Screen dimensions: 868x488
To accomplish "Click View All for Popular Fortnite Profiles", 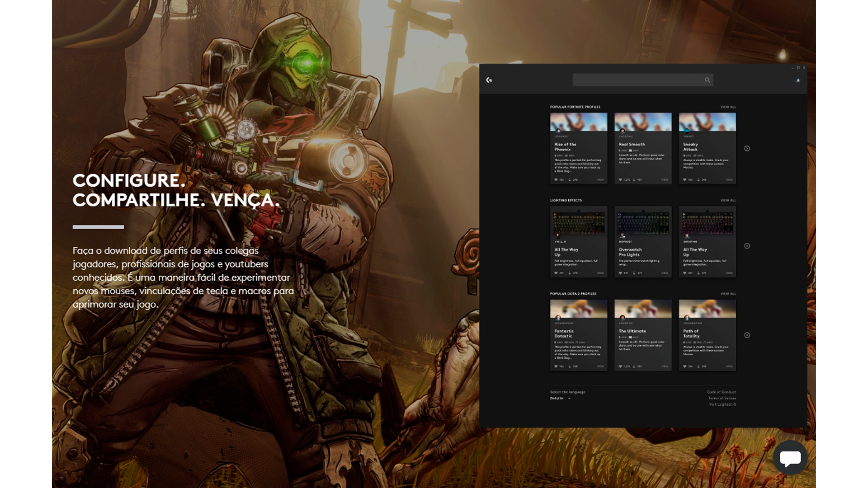I will click(728, 107).
